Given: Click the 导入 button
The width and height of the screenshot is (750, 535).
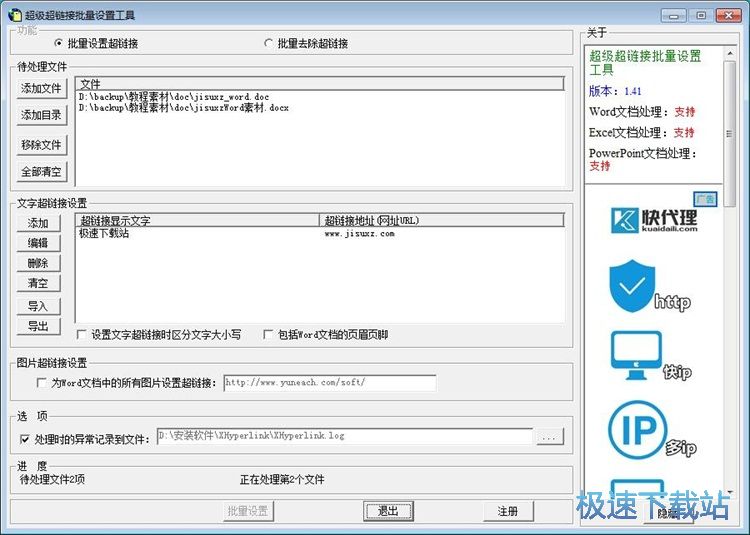Looking at the screenshot, I should [39, 306].
